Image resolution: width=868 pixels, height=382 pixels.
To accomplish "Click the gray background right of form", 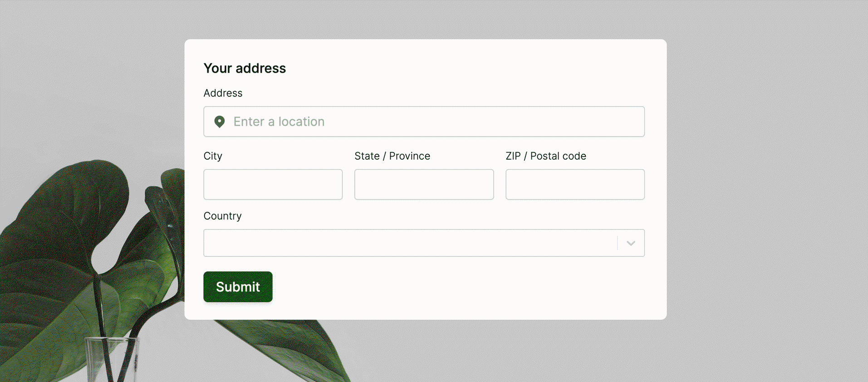I will point(767,181).
